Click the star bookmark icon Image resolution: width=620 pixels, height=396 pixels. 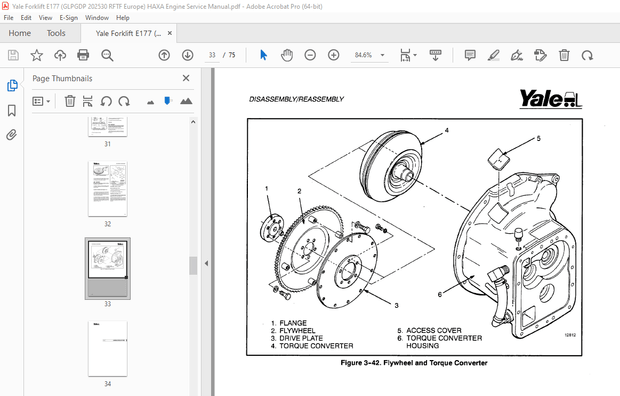click(37, 55)
